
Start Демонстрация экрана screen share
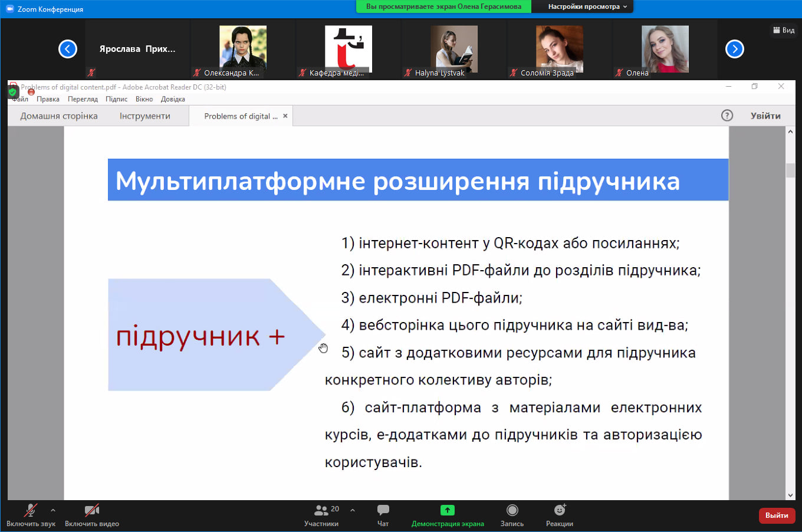448,515
